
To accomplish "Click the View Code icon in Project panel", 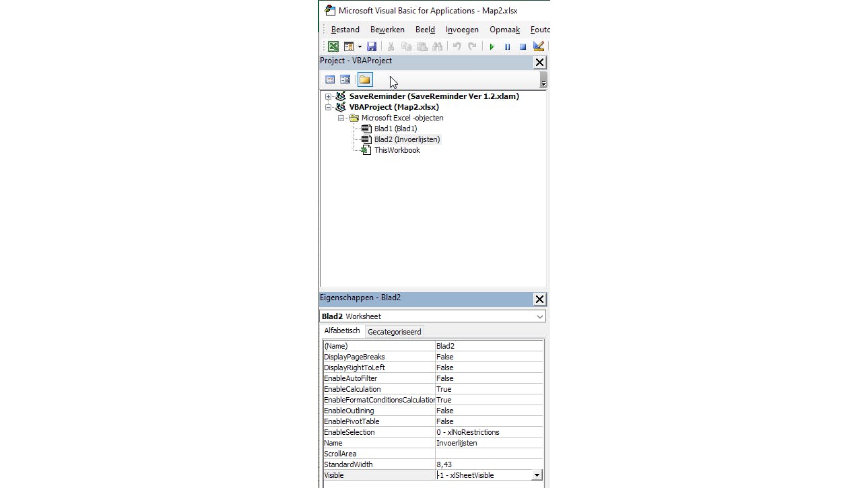I will tap(330, 79).
